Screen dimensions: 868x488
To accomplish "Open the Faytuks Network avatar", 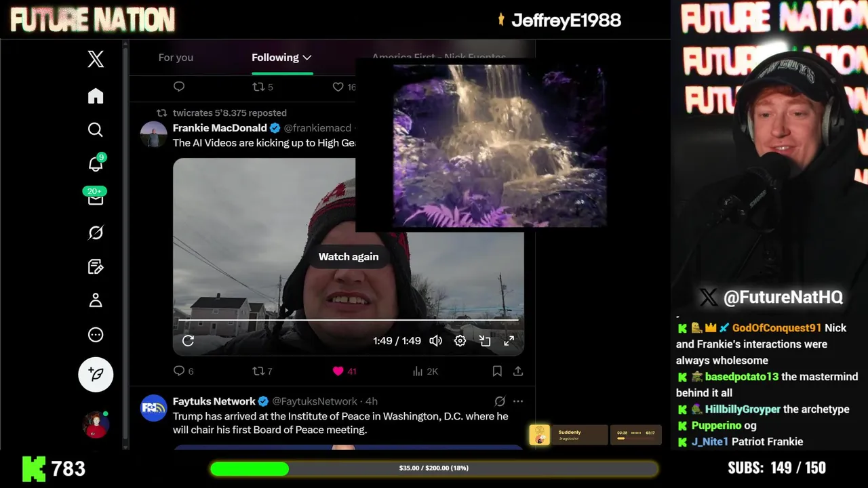I will coord(154,408).
